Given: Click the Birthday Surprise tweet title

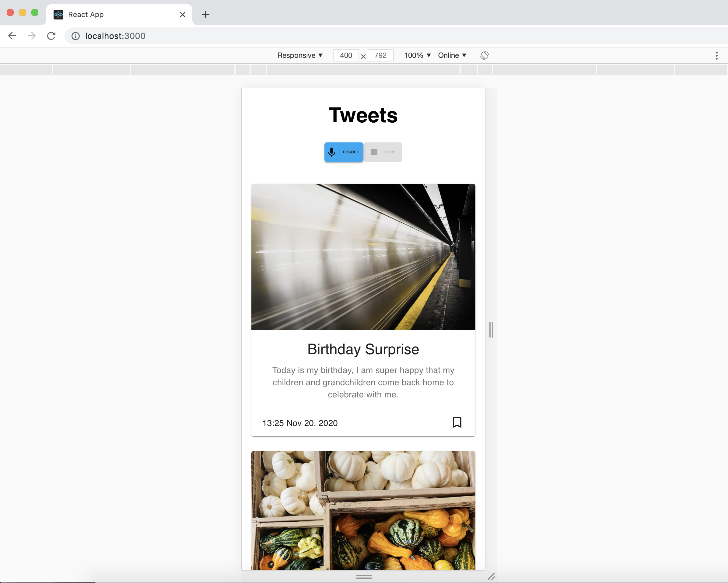Looking at the screenshot, I should point(363,349).
